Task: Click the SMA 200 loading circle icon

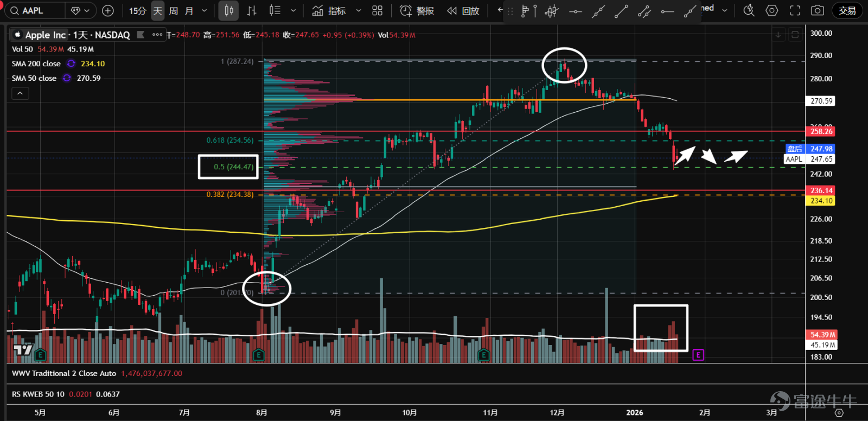Action: pos(71,63)
